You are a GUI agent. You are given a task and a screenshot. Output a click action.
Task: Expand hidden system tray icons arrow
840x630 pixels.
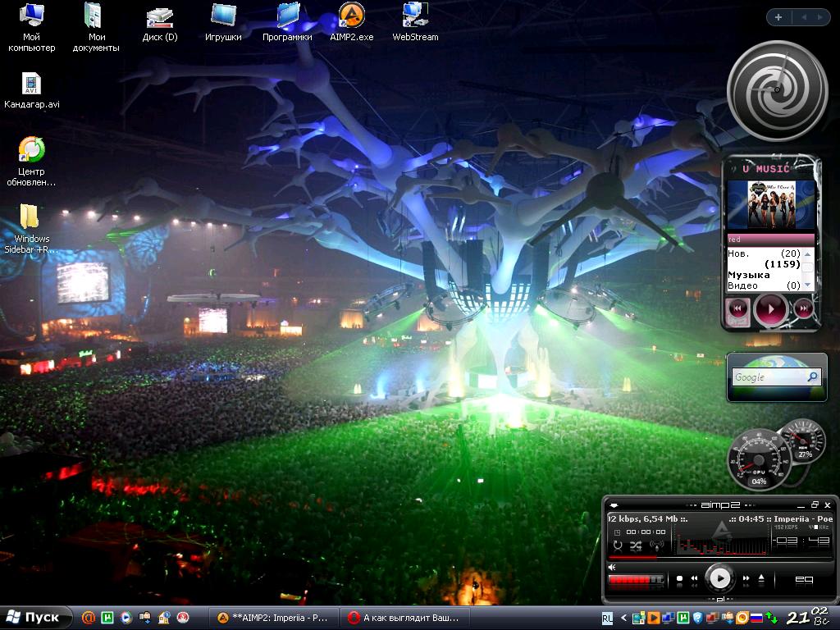[x=623, y=618]
